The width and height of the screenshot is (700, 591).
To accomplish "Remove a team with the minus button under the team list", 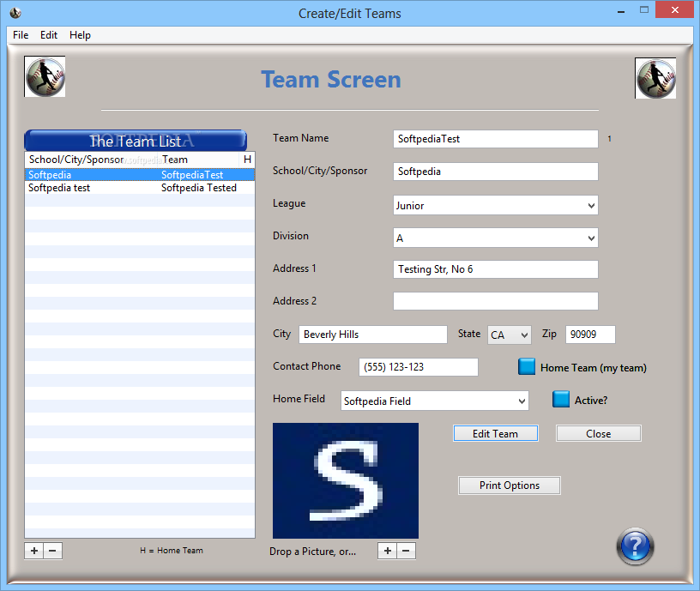I will (52, 551).
